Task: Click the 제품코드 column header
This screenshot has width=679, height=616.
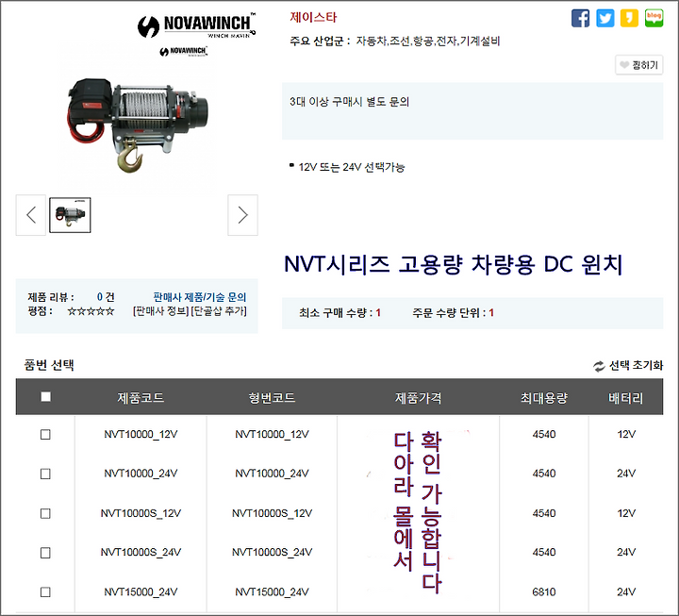Action: click(141, 398)
